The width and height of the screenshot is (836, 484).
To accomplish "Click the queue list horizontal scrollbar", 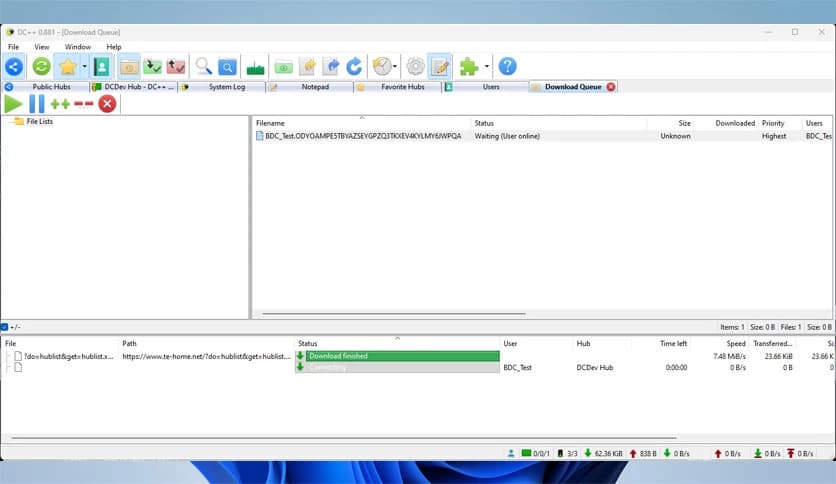I will 393,314.
